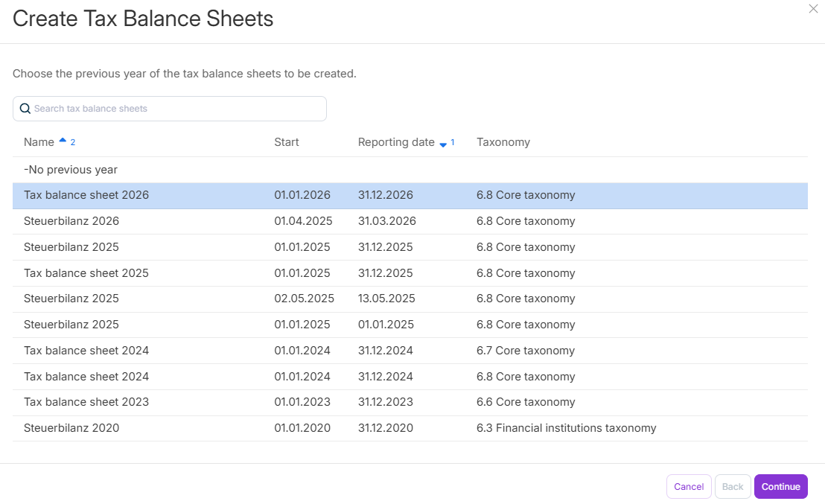The image size is (825, 504).
Task: Sort by the Reporting date column header
Action: point(396,142)
